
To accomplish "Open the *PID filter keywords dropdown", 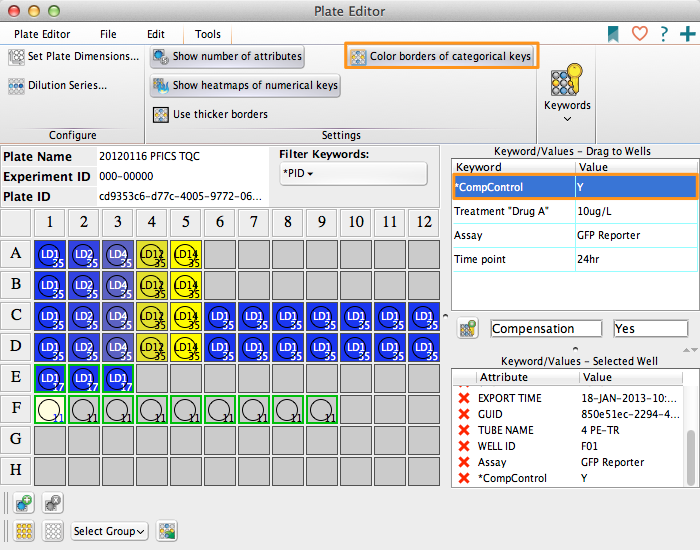I will click(x=353, y=173).
